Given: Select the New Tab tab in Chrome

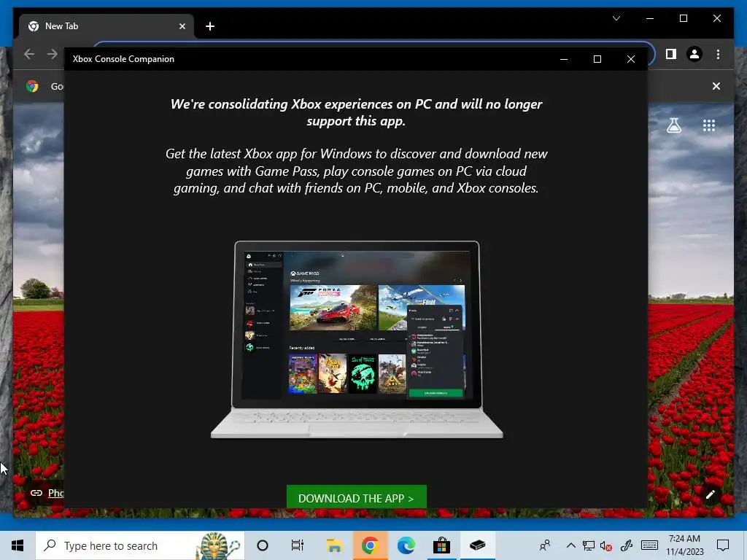Looking at the screenshot, I should point(107,26).
